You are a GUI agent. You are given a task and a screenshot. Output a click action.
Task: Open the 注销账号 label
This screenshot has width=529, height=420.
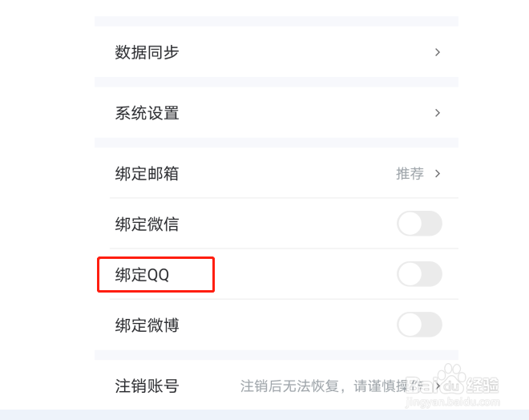click(147, 386)
